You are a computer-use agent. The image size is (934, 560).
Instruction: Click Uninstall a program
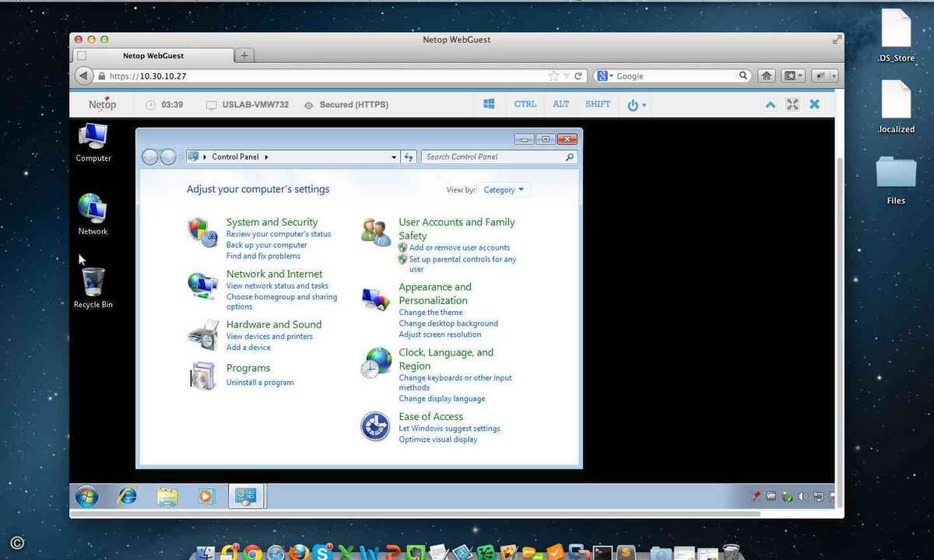tap(260, 383)
